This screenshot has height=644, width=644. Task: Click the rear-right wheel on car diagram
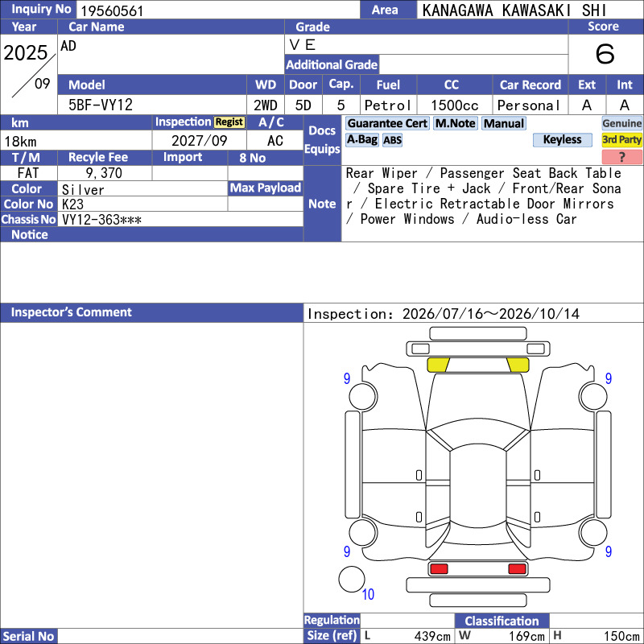(x=593, y=532)
